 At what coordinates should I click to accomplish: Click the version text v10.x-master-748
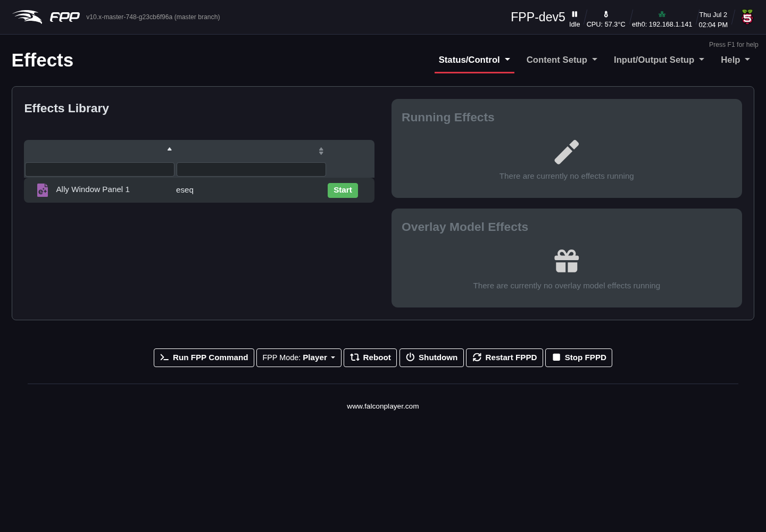click(x=153, y=17)
